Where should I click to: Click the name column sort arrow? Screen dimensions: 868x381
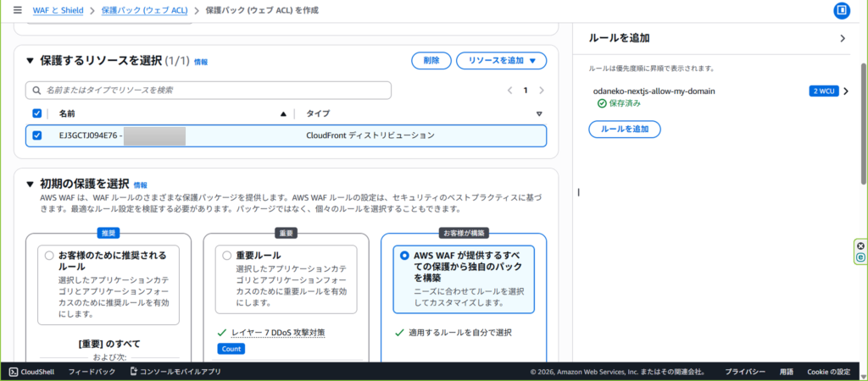[283, 113]
